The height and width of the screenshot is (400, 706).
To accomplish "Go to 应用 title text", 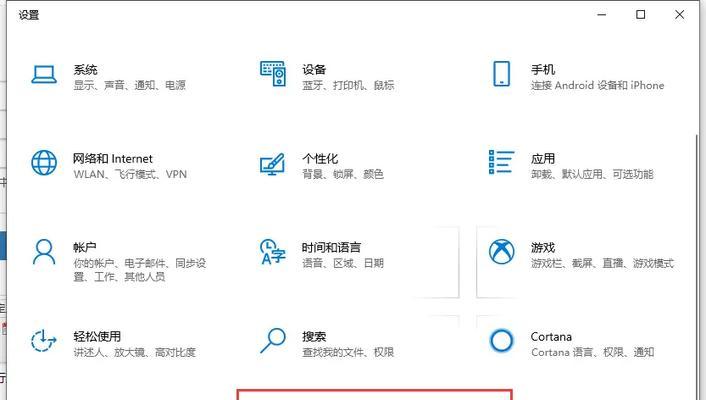I will [x=543, y=159].
